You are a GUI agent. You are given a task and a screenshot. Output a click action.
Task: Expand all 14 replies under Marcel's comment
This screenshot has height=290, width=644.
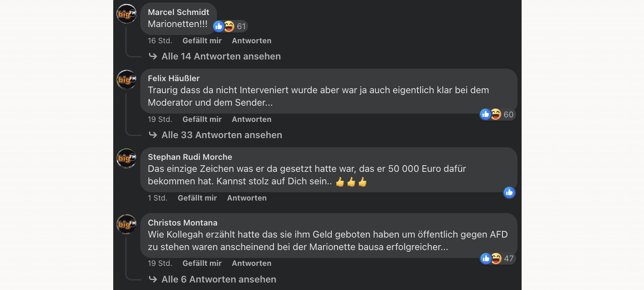pyautogui.click(x=221, y=56)
